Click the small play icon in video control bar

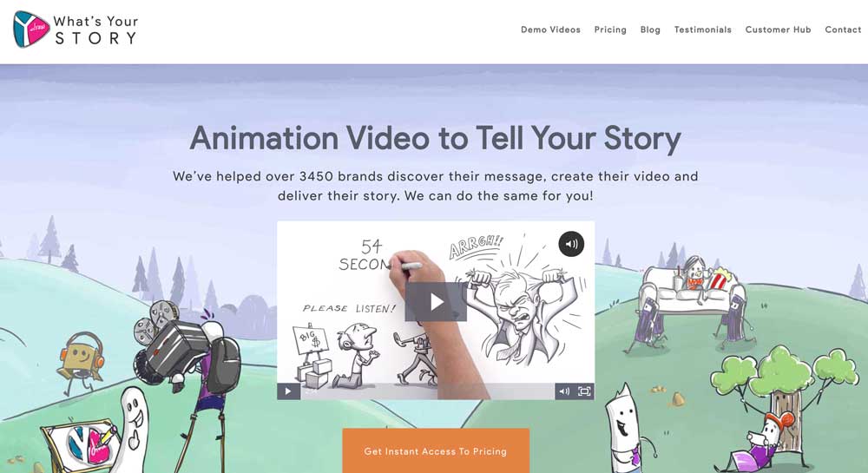pyautogui.click(x=288, y=391)
